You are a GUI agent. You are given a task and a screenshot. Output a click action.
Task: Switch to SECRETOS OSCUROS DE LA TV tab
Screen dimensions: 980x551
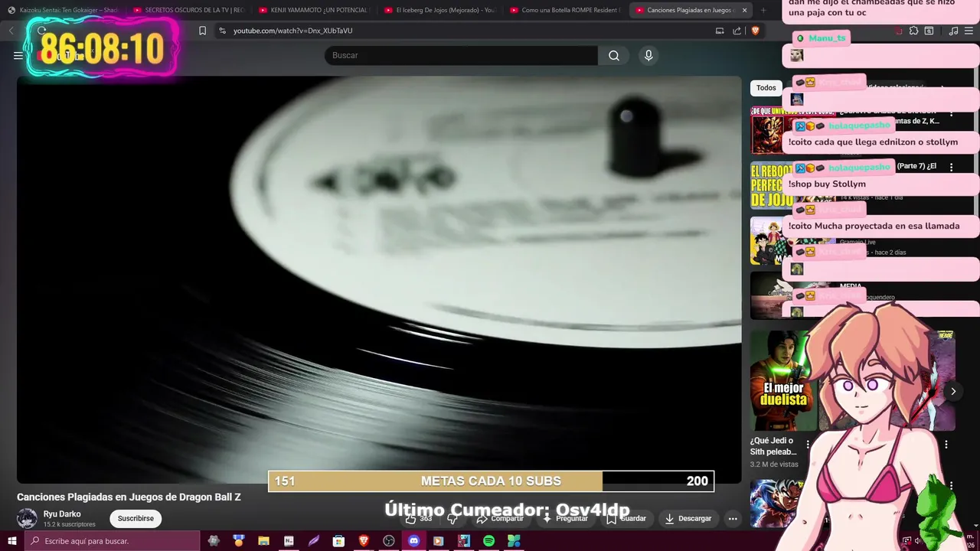[188, 10]
